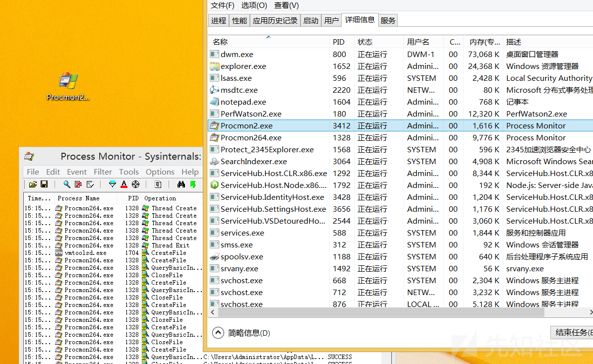593x364 pixels.
Task: Click the Thread Exit operation icon
Action: click(145, 245)
